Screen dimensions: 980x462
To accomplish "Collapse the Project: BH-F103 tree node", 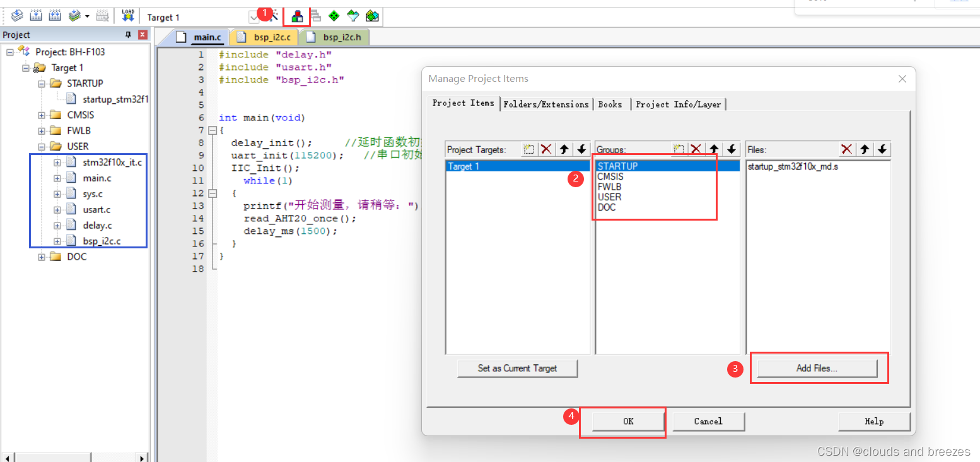I will (10, 52).
